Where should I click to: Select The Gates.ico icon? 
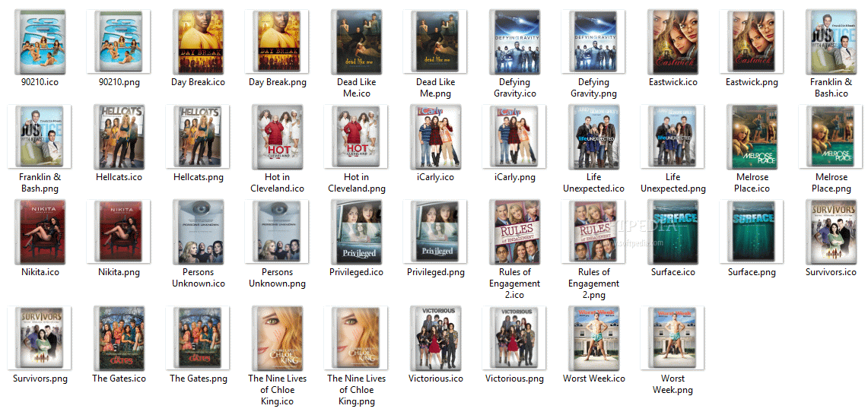click(119, 338)
